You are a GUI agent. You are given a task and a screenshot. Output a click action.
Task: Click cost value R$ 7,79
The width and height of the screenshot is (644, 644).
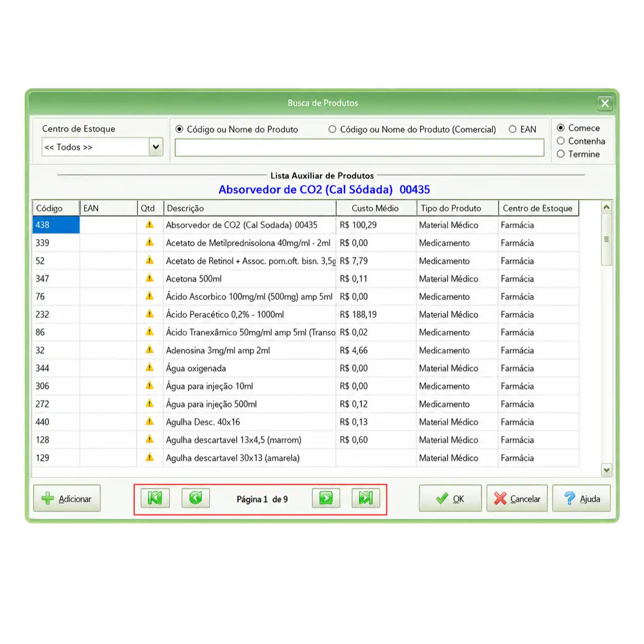pyautogui.click(x=354, y=261)
